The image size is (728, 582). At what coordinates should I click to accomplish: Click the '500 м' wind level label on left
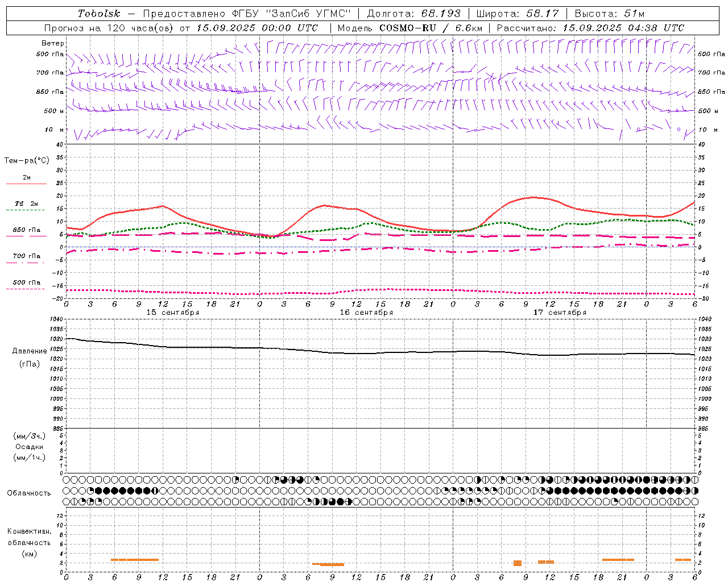55,111
